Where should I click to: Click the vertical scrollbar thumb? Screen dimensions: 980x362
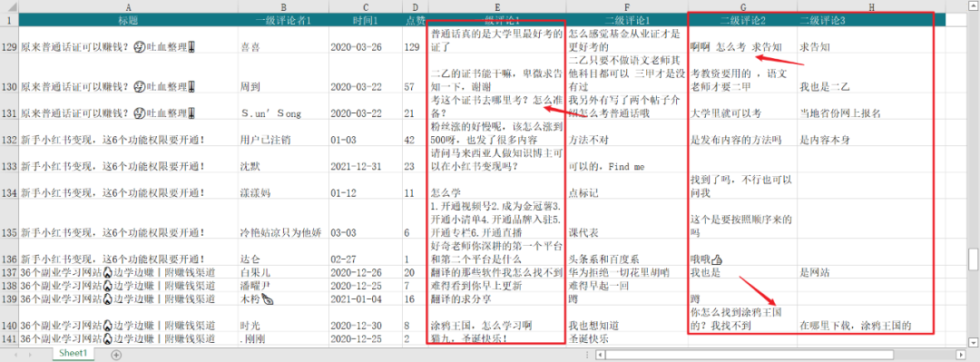(x=973, y=259)
